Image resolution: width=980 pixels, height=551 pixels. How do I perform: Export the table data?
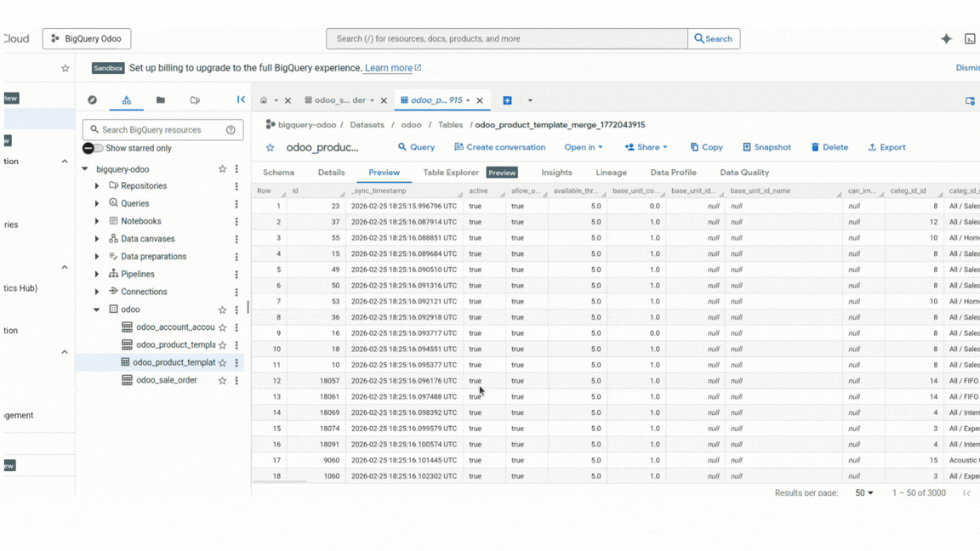point(886,146)
